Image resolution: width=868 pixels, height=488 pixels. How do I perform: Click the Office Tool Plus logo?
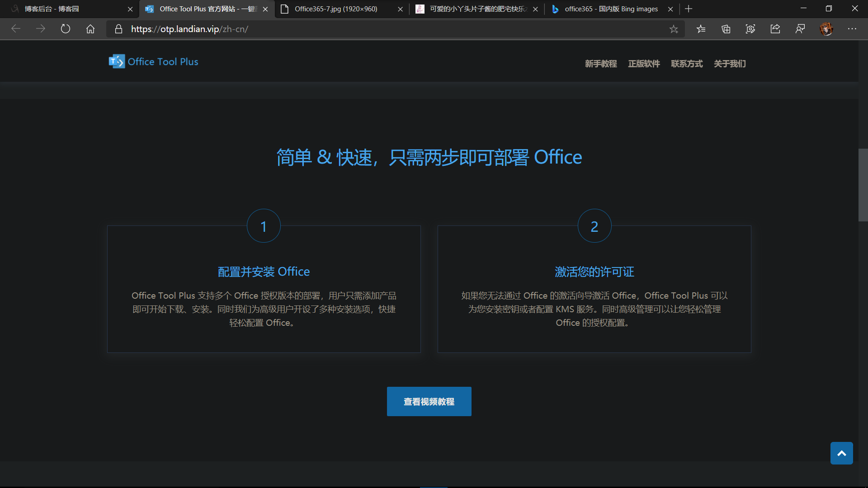click(x=117, y=61)
